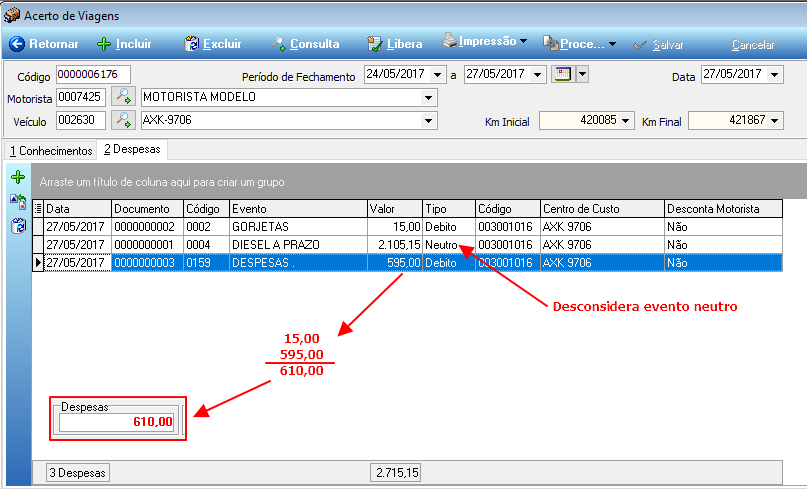
Task: Sort by the Evento column header
Action: coord(299,208)
